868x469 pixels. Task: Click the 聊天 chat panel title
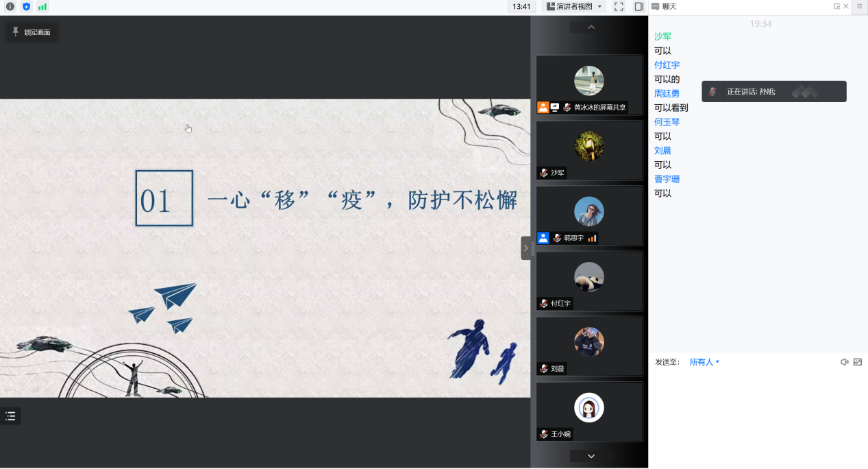(669, 6)
